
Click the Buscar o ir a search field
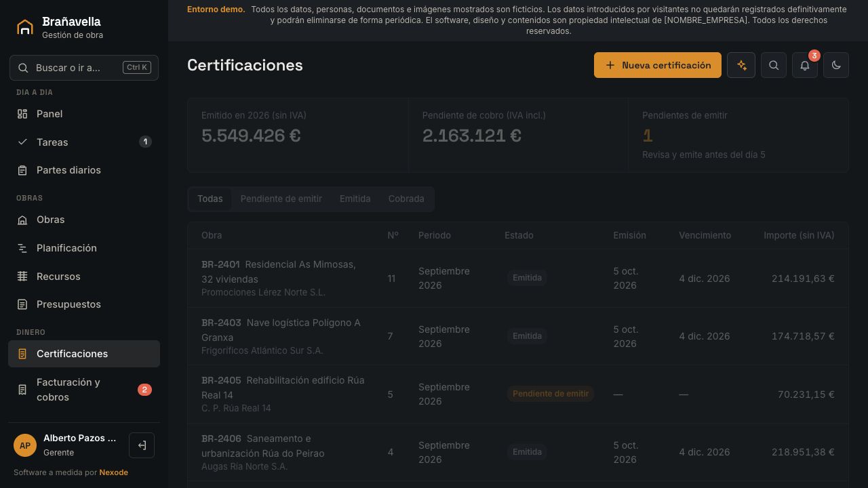click(x=84, y=68)
